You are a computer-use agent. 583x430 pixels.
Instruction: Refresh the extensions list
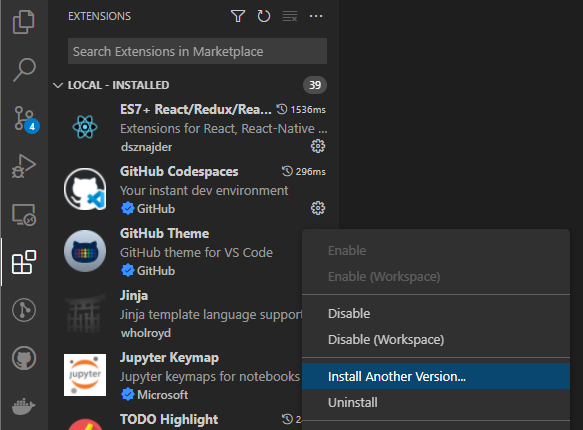264,16
